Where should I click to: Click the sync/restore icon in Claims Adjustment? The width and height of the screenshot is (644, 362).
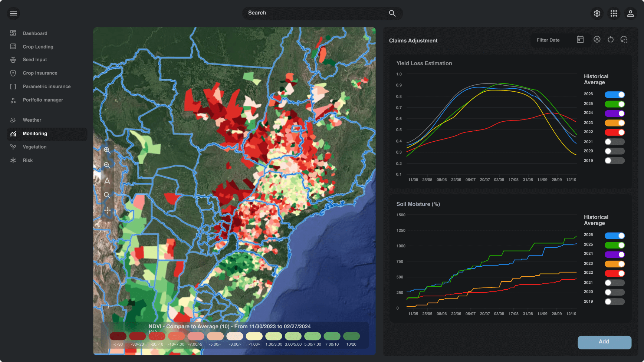click(624, 39)
